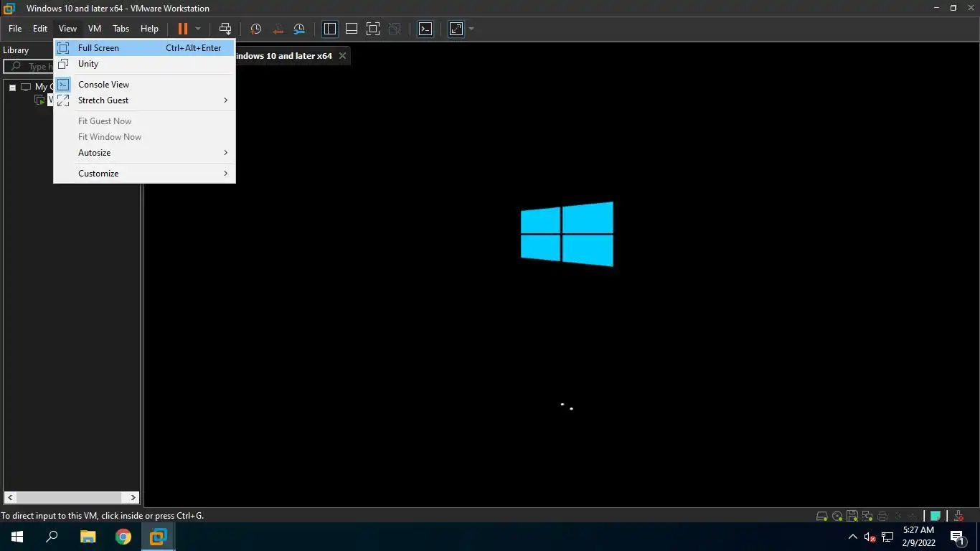Click the taskbar search icon

(x=52, y=537)
